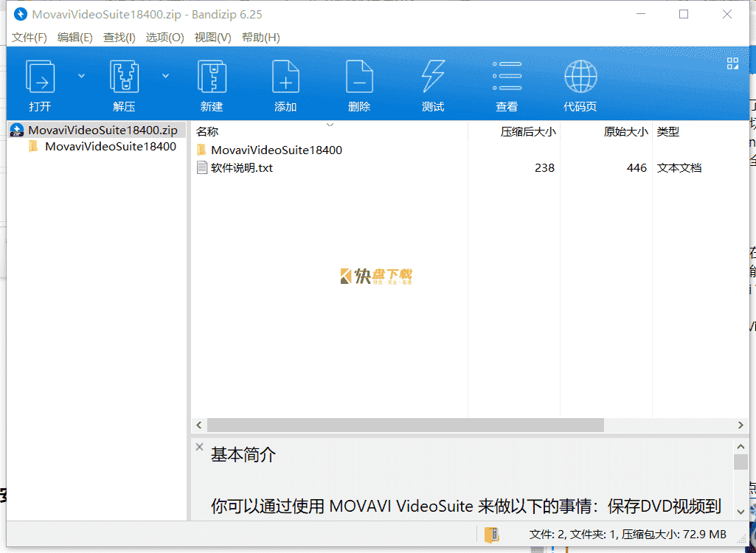
Task: Click the sort chevron above 名称 column
Action: [x=330, y=125]
